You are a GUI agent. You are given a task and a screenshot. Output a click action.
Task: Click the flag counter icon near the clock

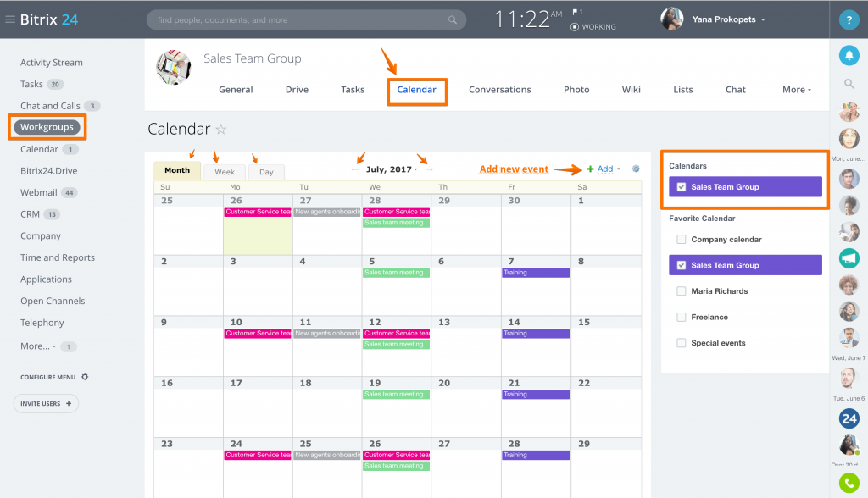[576, 12]
